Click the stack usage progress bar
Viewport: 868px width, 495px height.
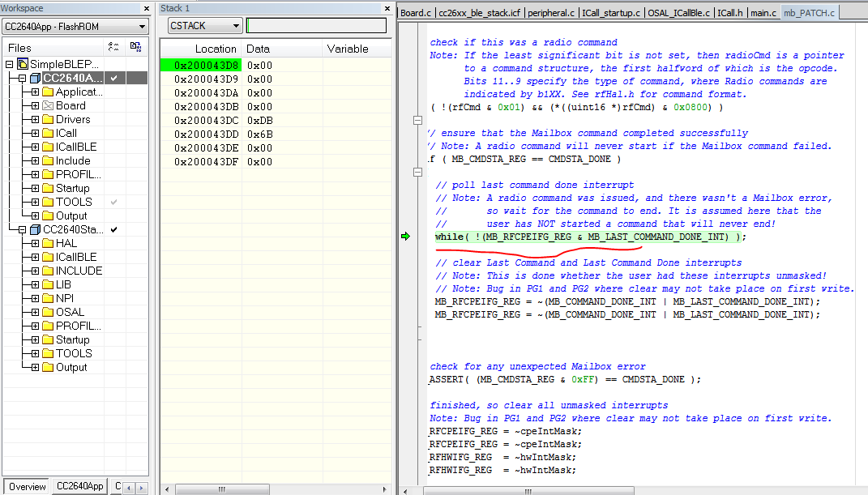[317, 25]
